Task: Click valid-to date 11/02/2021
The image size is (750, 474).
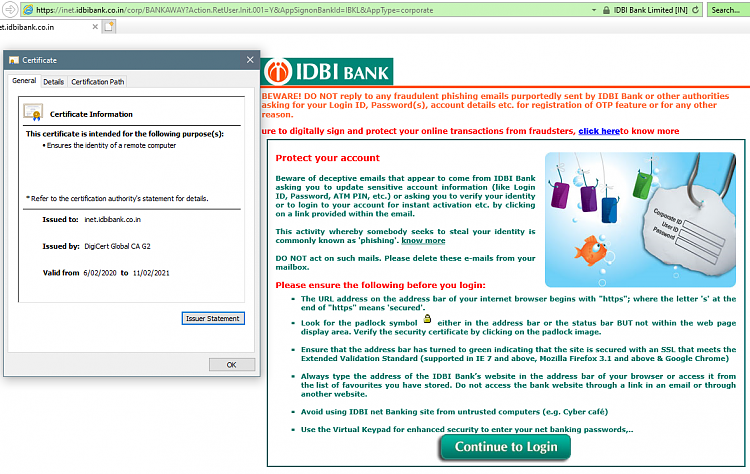Action: (151, 273)
